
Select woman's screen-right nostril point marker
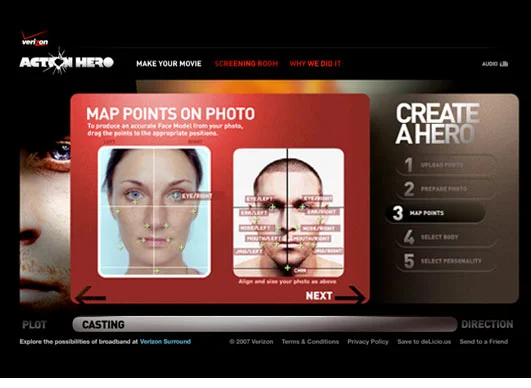click(x=166, y=225)
